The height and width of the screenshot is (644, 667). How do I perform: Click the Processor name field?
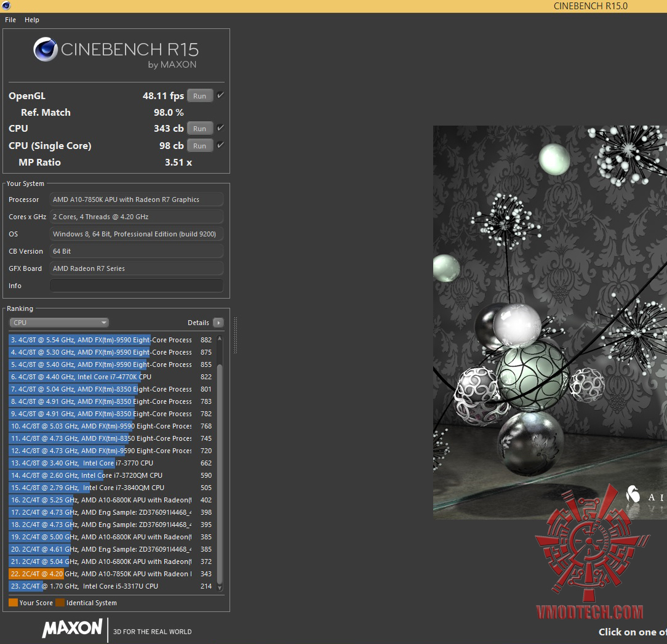(x=137, y=199)
